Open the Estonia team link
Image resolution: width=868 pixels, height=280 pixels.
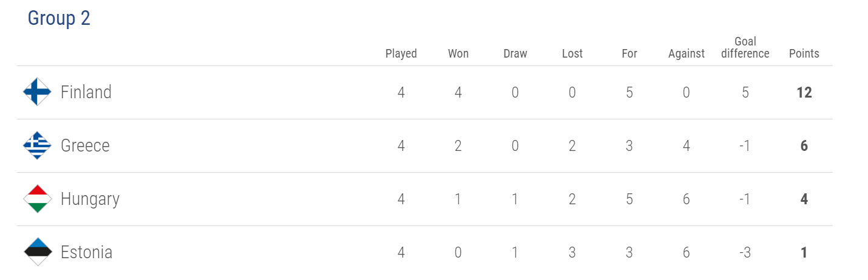point(87,252)
